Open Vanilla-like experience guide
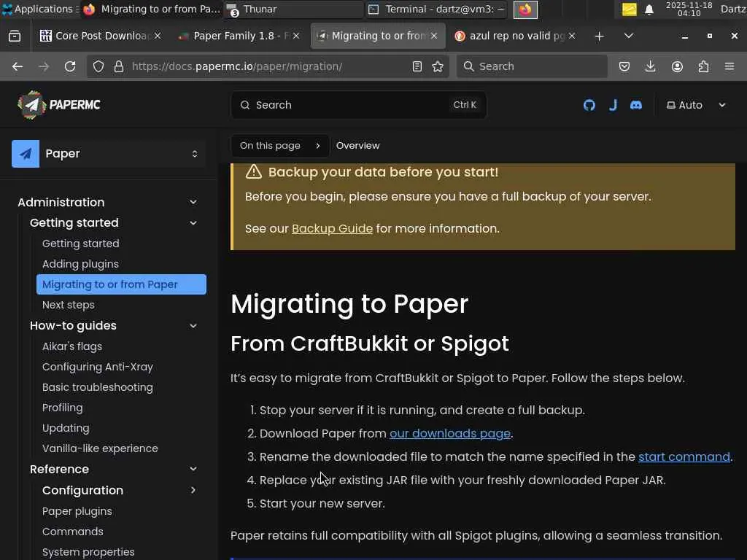 pos(99,448)
